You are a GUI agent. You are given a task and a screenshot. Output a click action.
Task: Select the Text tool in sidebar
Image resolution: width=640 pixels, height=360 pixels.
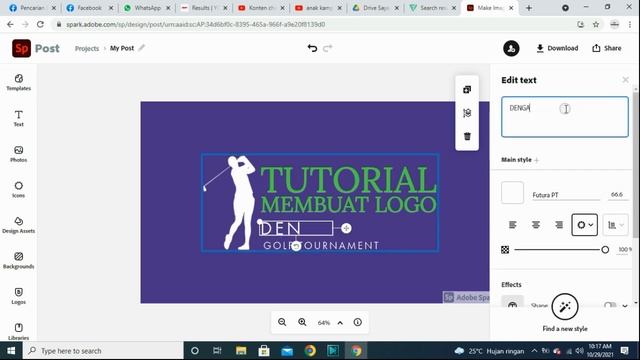coord(18,118)
